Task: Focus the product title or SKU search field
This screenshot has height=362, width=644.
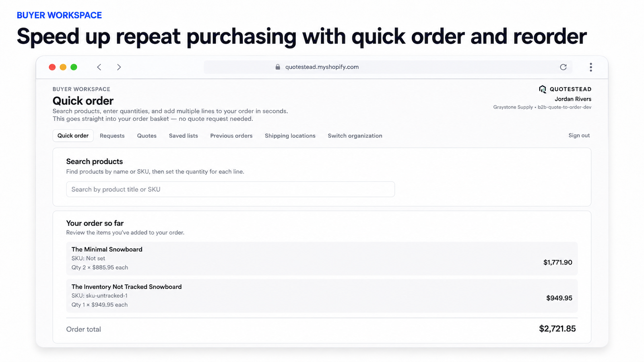Action: pos(230,189)
